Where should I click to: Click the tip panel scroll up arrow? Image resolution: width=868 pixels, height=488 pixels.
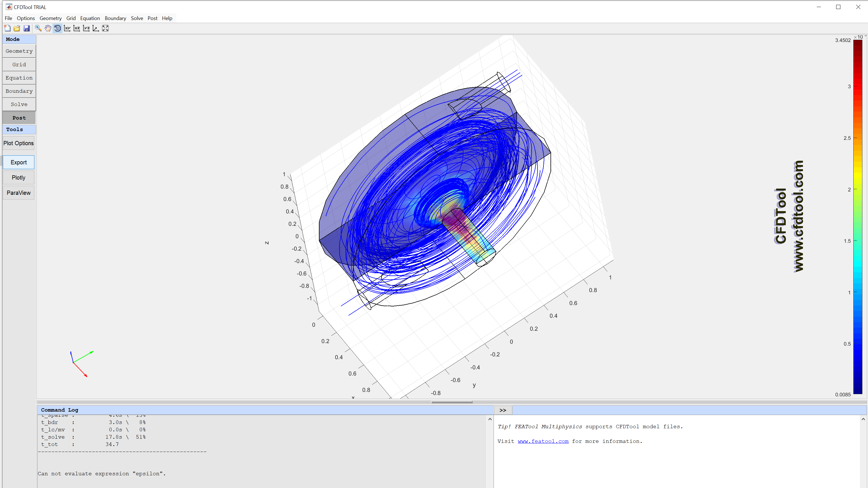[x=863, y=419]
